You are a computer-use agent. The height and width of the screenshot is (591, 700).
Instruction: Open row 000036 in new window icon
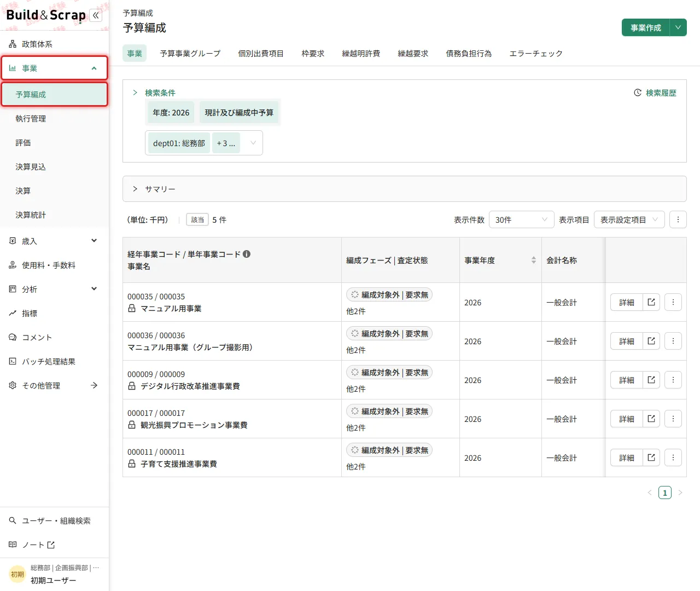coord(651,341)
